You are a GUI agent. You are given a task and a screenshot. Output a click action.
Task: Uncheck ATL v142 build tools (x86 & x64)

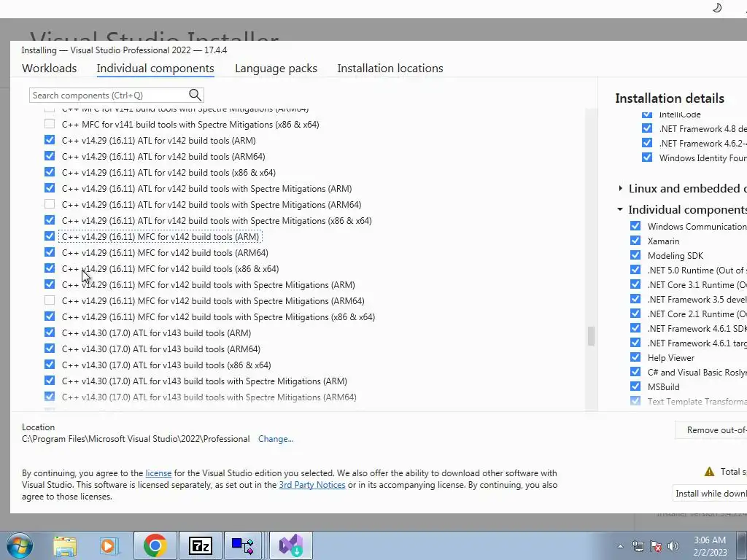click(50, 172)
